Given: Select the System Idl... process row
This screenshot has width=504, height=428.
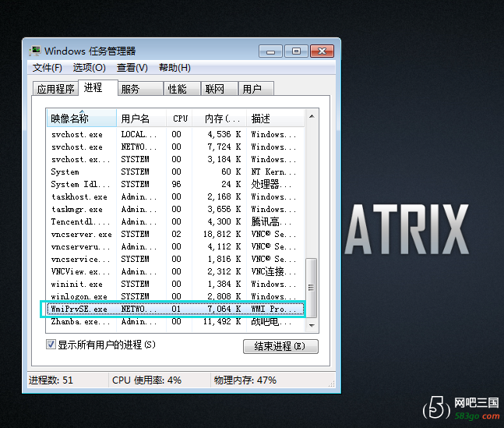Looking at the screenshot, I should 175,185.
